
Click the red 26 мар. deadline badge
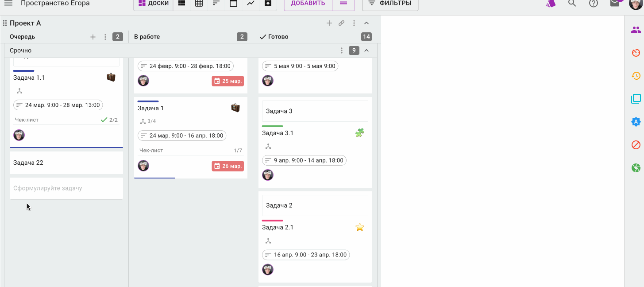tap(228, 166)
